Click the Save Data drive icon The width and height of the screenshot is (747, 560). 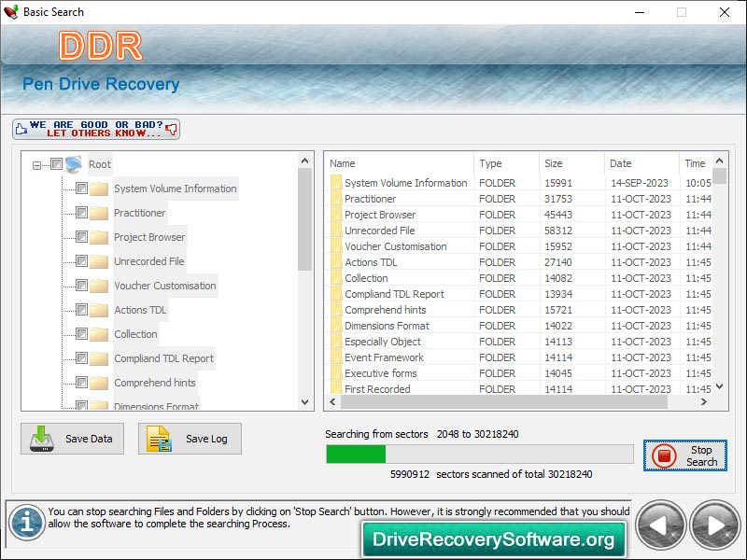[x=41, y=439]
